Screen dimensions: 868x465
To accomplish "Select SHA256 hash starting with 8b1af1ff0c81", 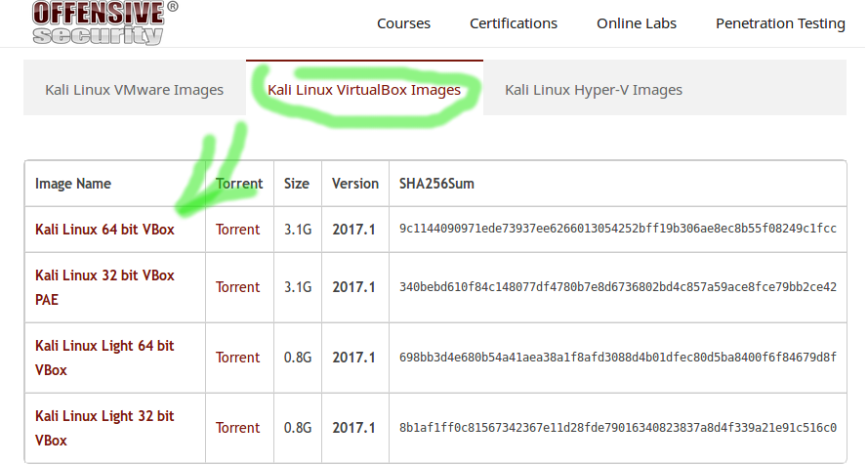I will [618, 427].
